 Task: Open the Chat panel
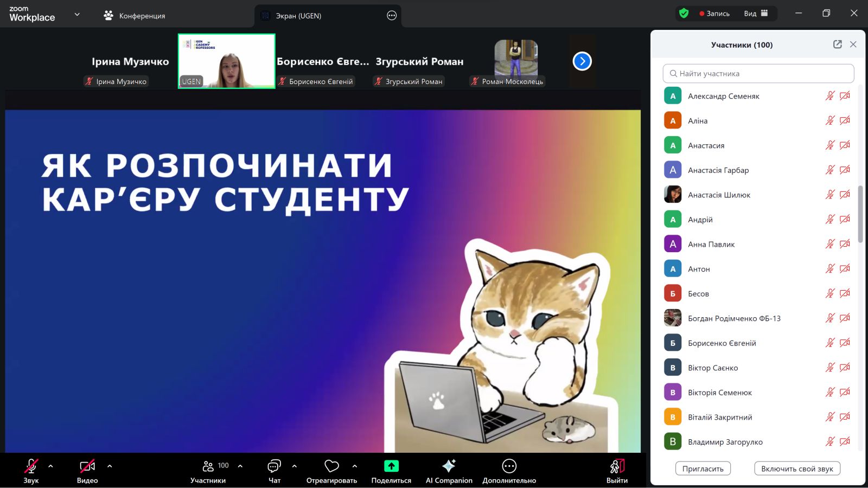point(275,467)
